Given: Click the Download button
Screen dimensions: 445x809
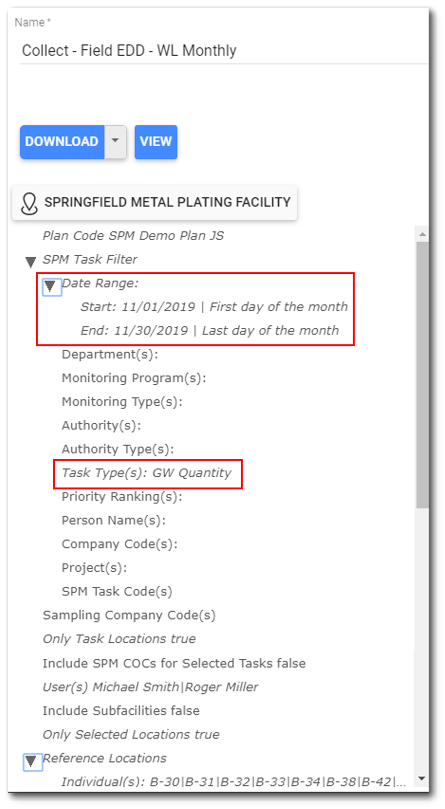Looking at the screenshot, I should (62, 141).
